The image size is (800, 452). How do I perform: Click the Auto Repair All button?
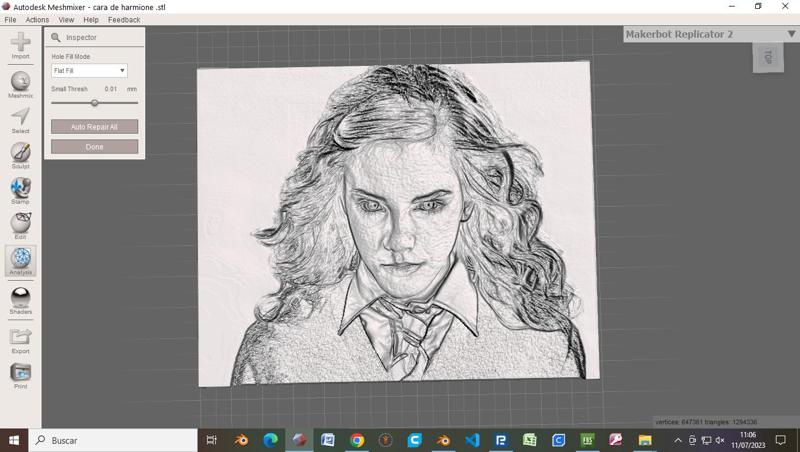click(x=94, y=127)
